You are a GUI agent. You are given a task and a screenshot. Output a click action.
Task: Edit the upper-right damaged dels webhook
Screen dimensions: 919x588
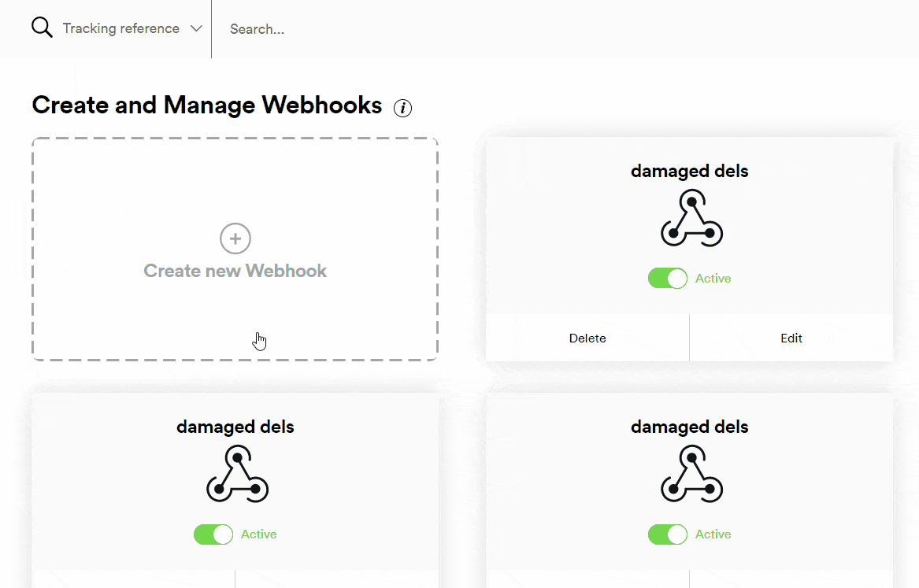[791, 338]
